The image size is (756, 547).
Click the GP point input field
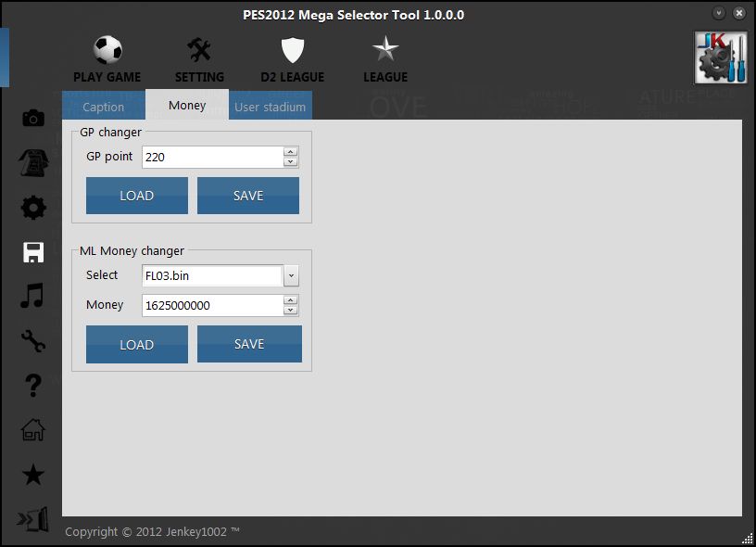[212, 157]
